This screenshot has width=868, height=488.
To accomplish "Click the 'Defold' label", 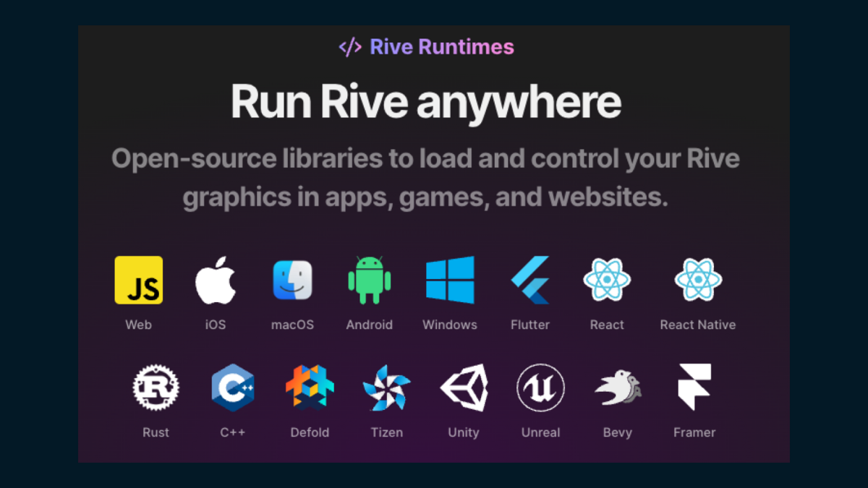I will [x=310, y=432].
